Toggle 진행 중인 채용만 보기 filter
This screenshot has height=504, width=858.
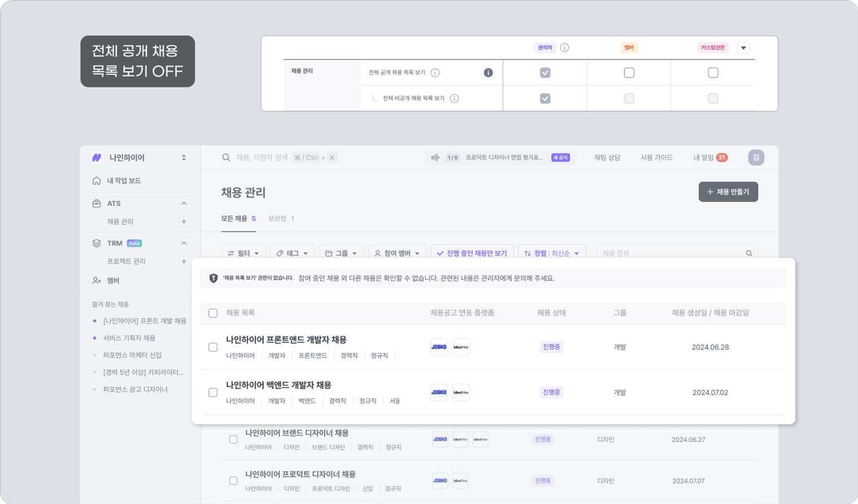pyautogui.click(x=472, y=253)
